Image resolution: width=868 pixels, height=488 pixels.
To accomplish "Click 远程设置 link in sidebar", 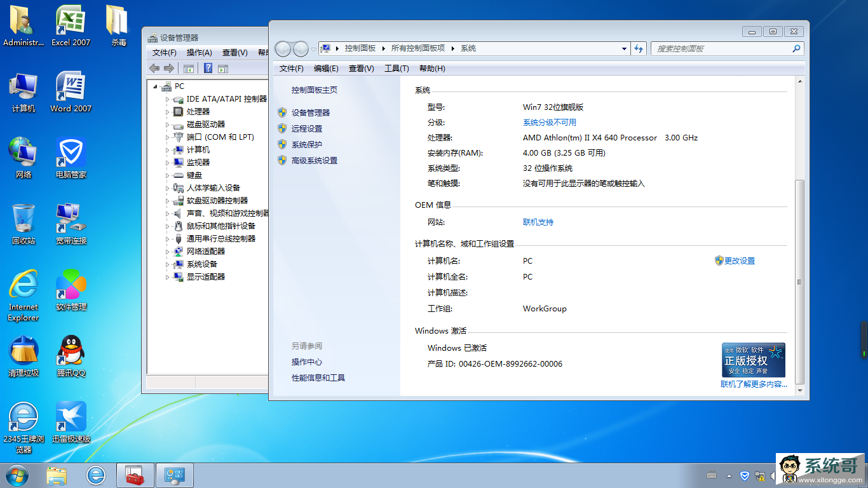I will click(307, 128).
